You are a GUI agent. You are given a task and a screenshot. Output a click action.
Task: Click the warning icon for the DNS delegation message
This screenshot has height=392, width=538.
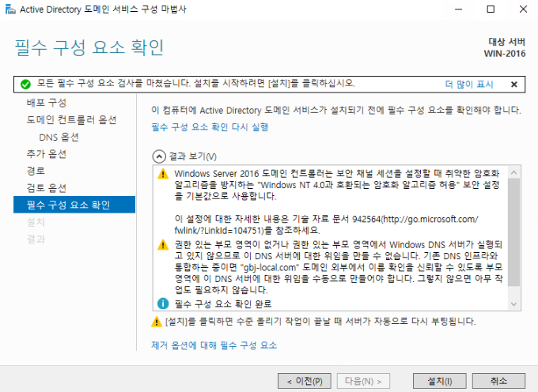click(x=163, y=245)
